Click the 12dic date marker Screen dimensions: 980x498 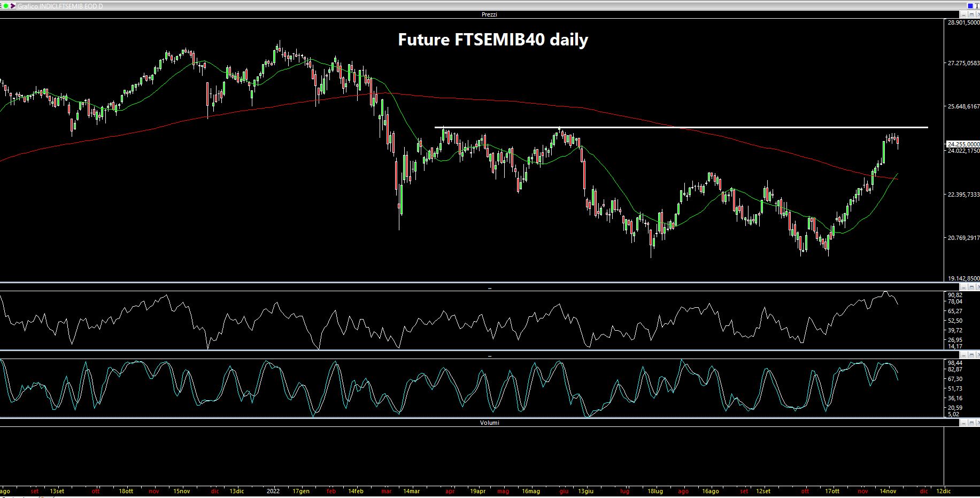pyautogui.click(x=944, y=491)
